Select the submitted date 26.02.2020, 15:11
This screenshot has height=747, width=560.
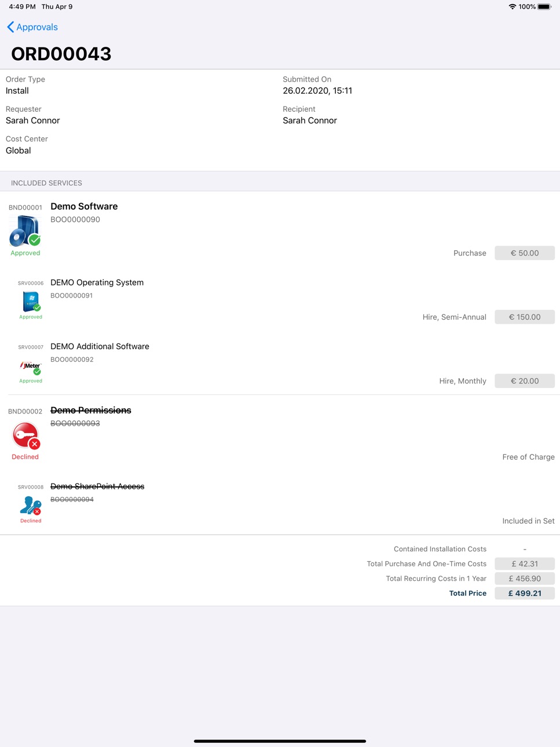point(317,91)
